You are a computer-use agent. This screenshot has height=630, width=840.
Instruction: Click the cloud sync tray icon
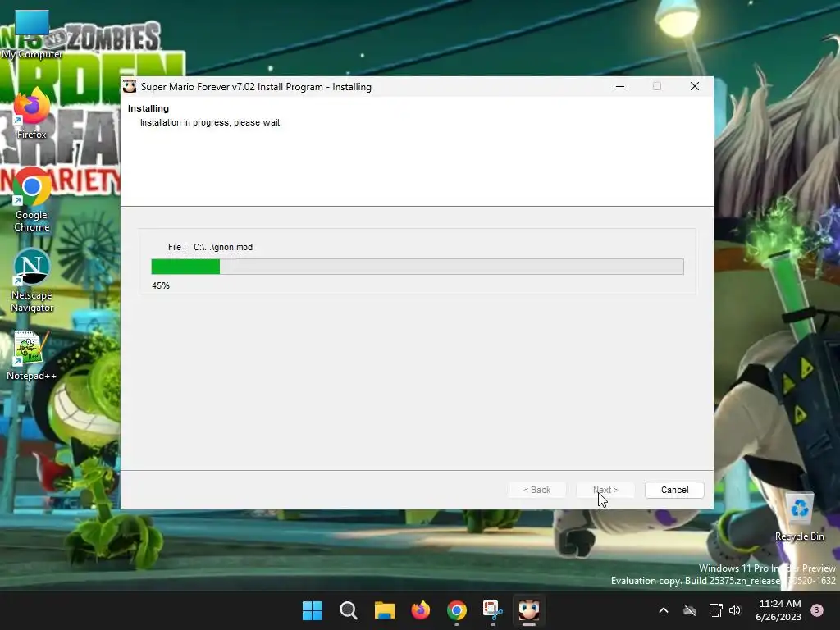click(690, 610)
